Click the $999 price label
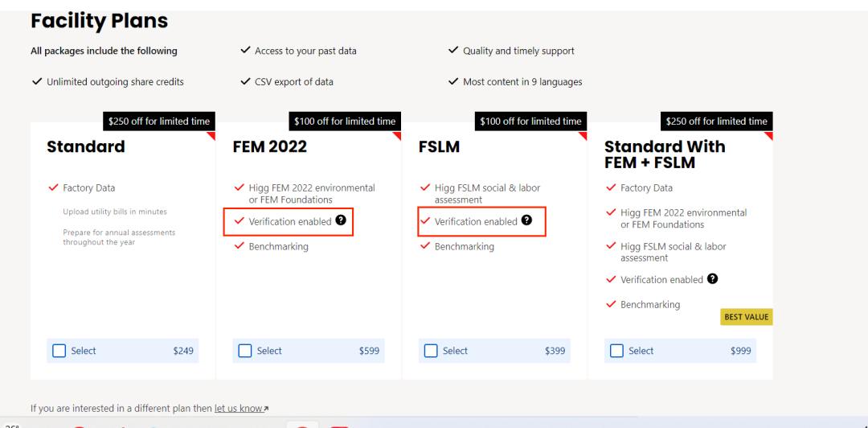The height and width of the screenshot is (428, 868). [743, 351]
